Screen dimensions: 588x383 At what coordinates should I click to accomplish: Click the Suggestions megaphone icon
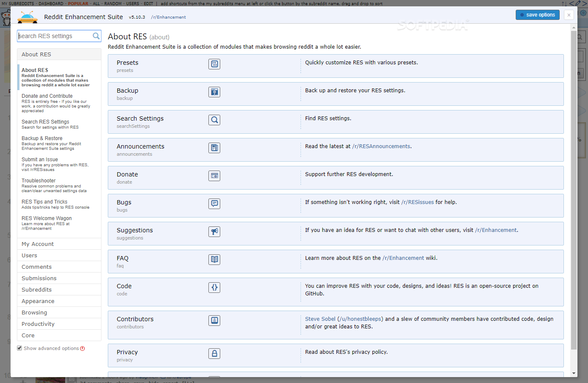(x=214, y=231)
